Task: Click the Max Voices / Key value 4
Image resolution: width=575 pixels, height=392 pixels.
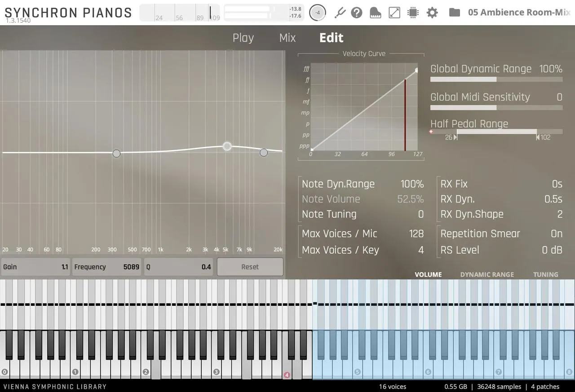Action: click(421, 250)
